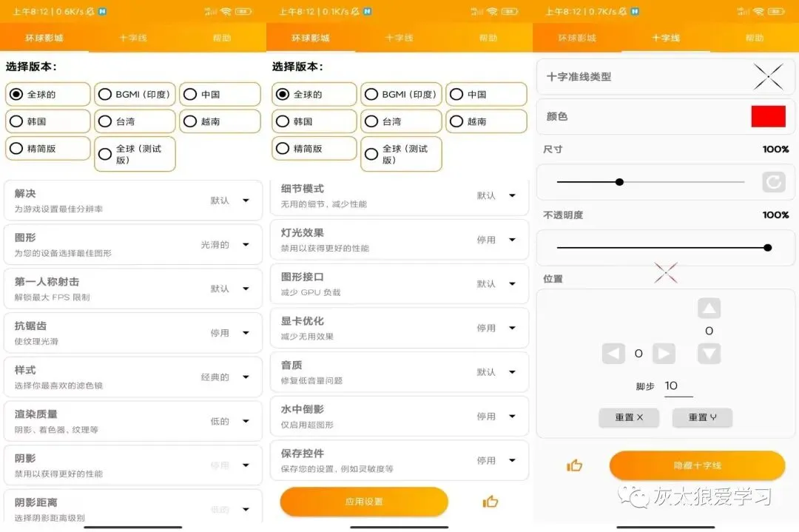Tap the 十字准线类型 label
The height and width of the screenshot is (532, 799).
click(x=579, y=77)
